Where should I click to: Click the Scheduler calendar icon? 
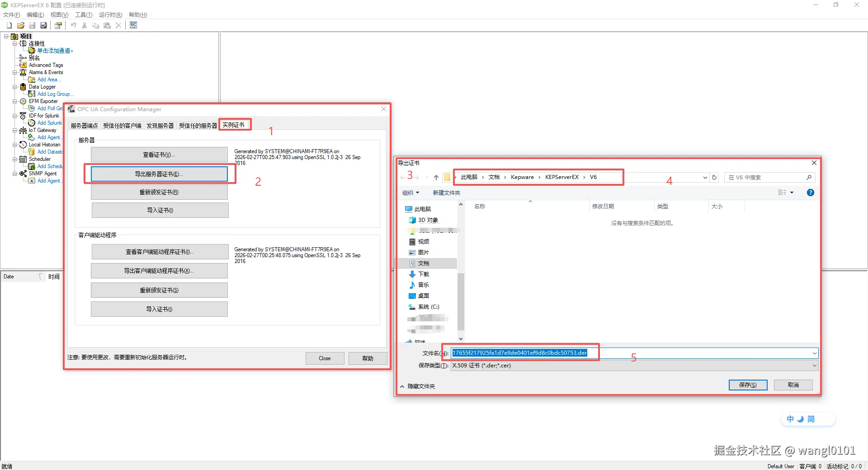click(23, 159)
